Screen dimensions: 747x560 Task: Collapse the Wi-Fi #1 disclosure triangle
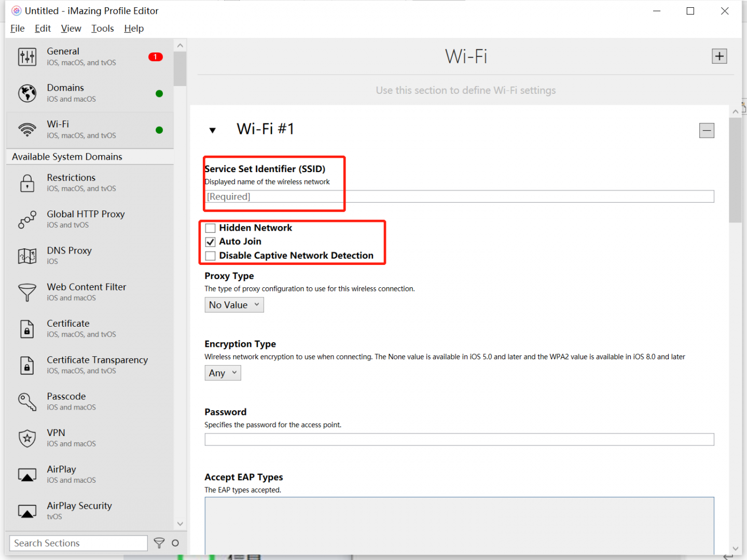pos(212,130)
